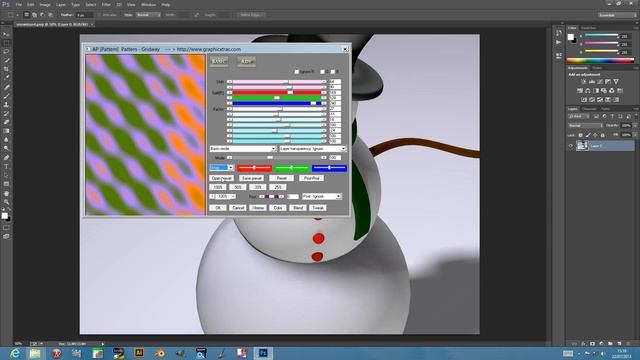Click the Curves adjustment icon

pyautogui.click(x=600, y=82)
